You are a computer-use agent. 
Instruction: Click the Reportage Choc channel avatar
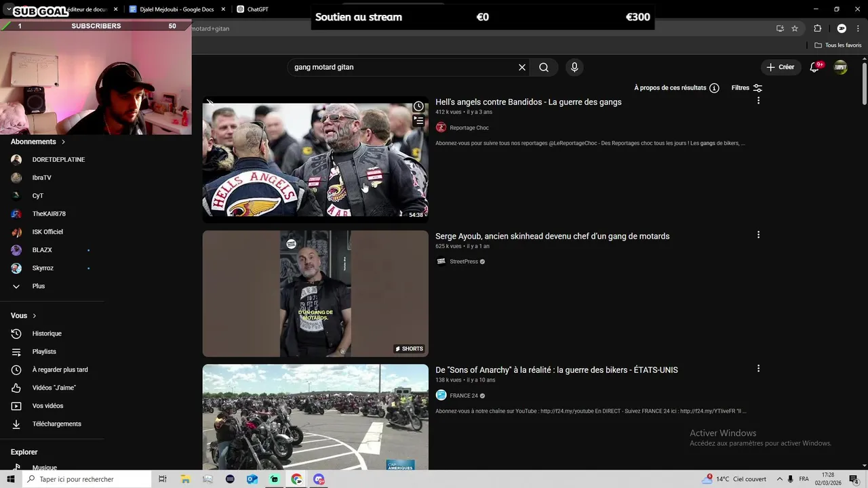[x=441, y=127]
